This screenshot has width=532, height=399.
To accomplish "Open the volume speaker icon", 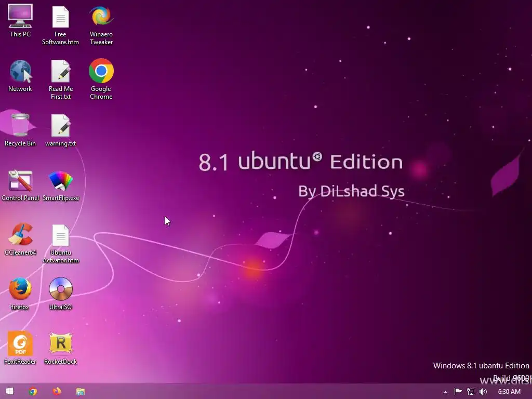I will click(483, 392).
